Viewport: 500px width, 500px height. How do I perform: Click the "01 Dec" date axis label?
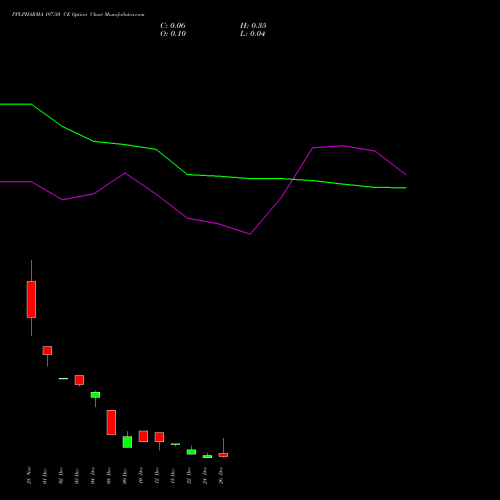tap(45, 476)
